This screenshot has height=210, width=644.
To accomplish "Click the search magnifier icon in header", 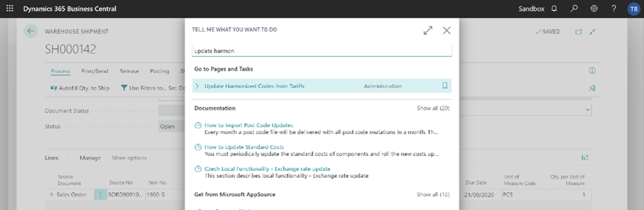I will 574,9.
